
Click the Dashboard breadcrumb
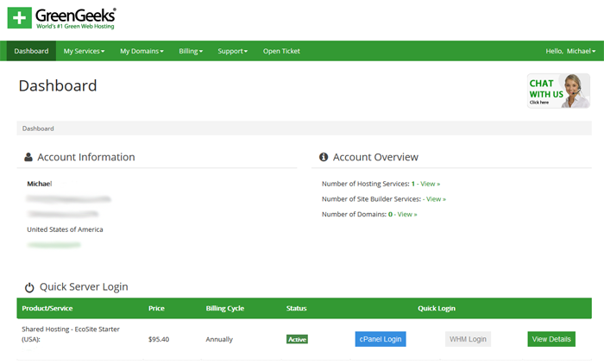pyautogui.click(x=38, y=129)
